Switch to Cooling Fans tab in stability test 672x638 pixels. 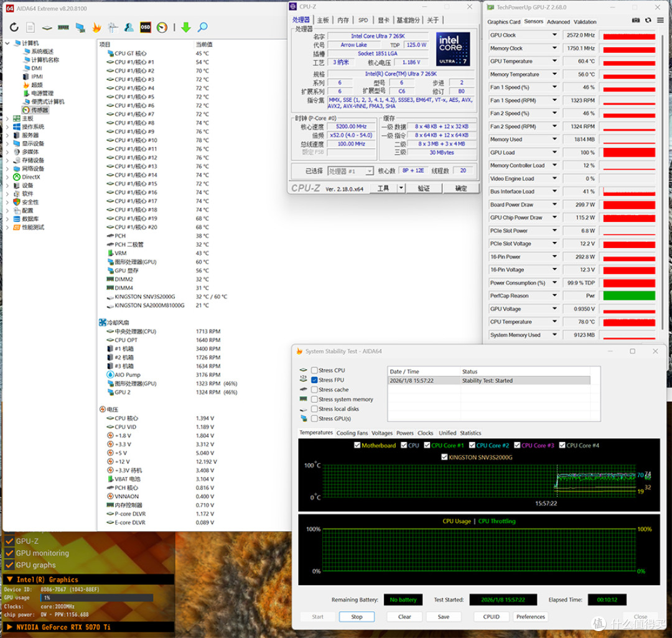tap(352, 433)
